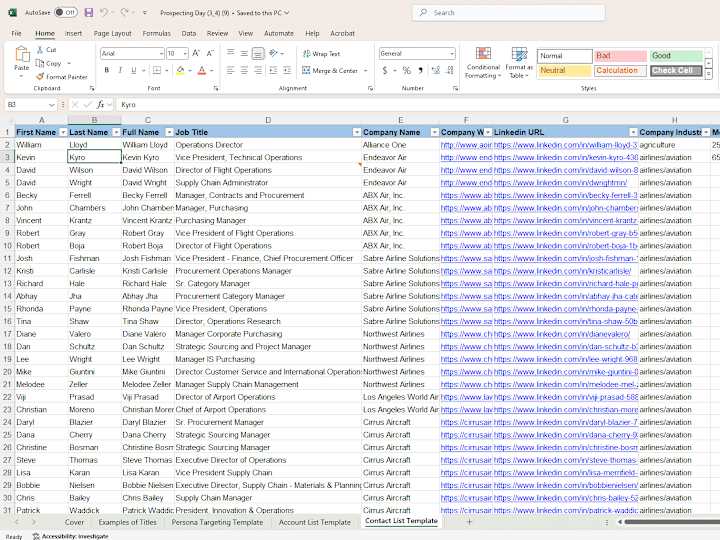Open the Linkedin URL column filter
Screen dimensions: 720x540
[633, 132]
